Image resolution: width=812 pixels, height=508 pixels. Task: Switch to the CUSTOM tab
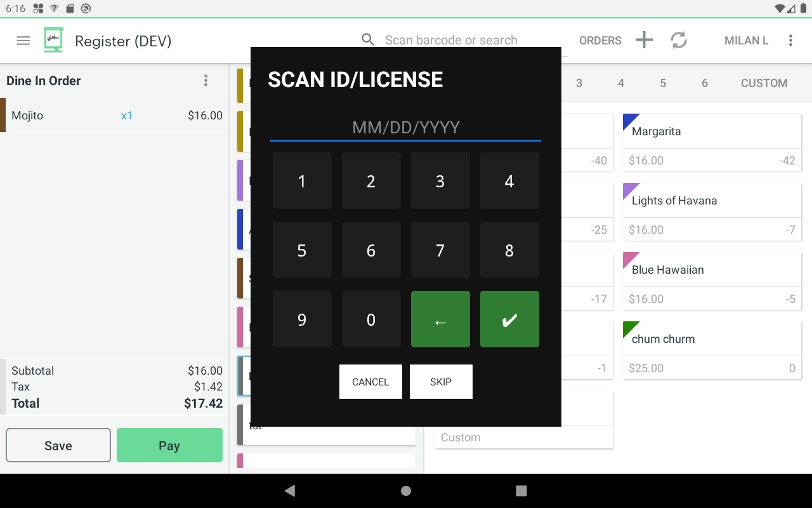pyautogui.click(x=764, y=83)
